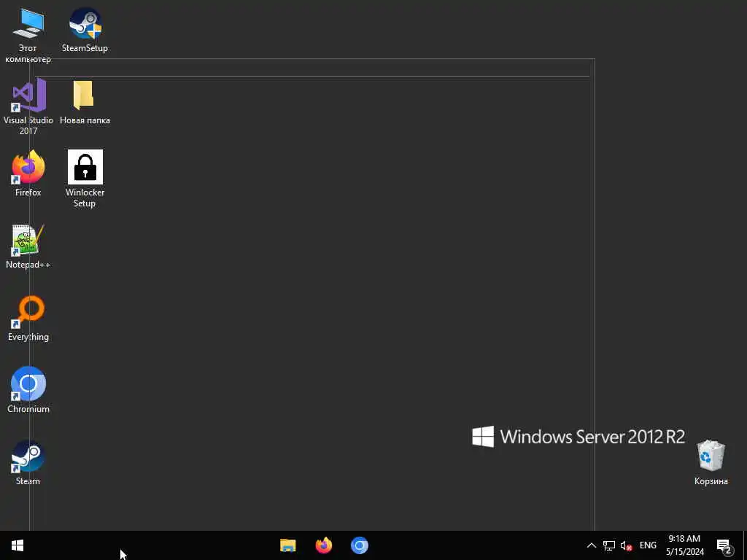This screenshot has height=560, width=747.
Task: Show hidden system tray icons
Action: tap(591, 545)
